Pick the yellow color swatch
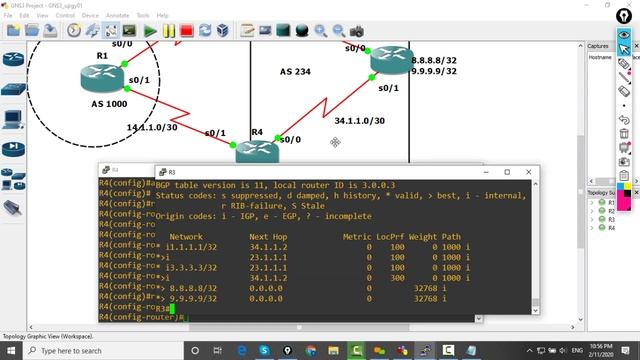 coord(627,187)
